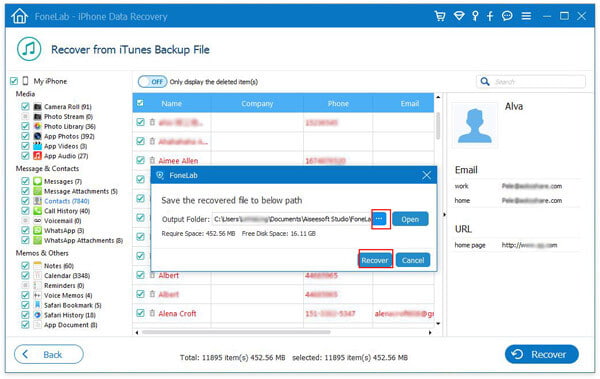
Task: Uncheck the Camera Roll checkbox
Action: 25,106
